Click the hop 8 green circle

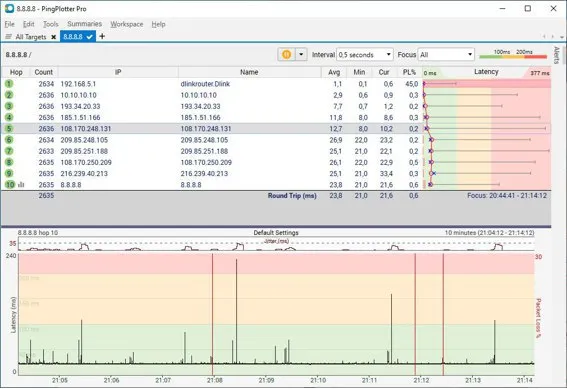(x=9, y=162)
